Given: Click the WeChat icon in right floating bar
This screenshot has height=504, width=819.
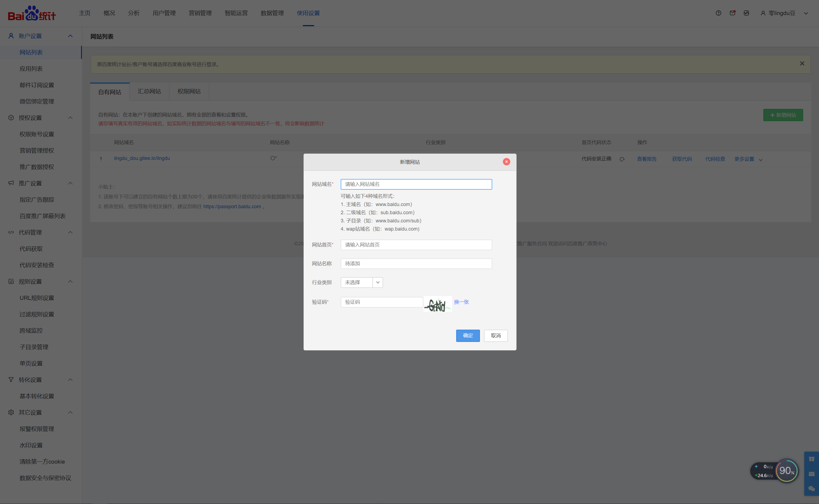Looking at the screenshot, I should pos(811,489).
